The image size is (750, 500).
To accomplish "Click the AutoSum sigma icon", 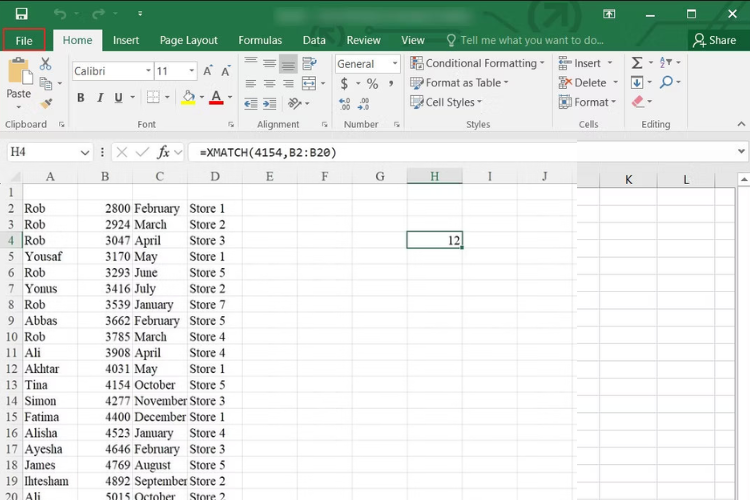I will click(x=637, y=63).
